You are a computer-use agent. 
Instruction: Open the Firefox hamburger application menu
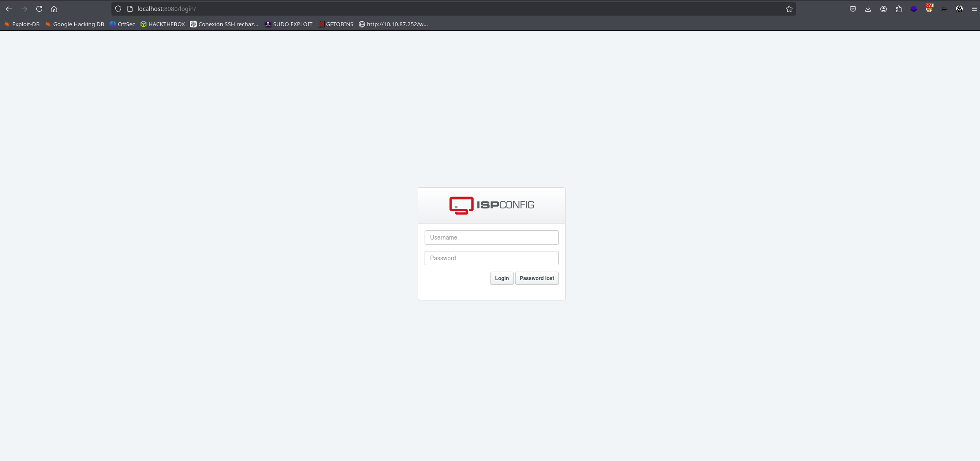pos(974,9)
